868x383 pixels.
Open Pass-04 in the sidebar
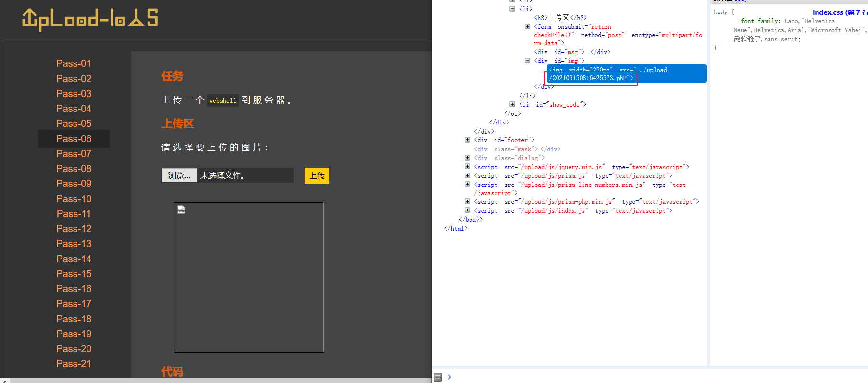pyautogui.click(x=74, y=109)
